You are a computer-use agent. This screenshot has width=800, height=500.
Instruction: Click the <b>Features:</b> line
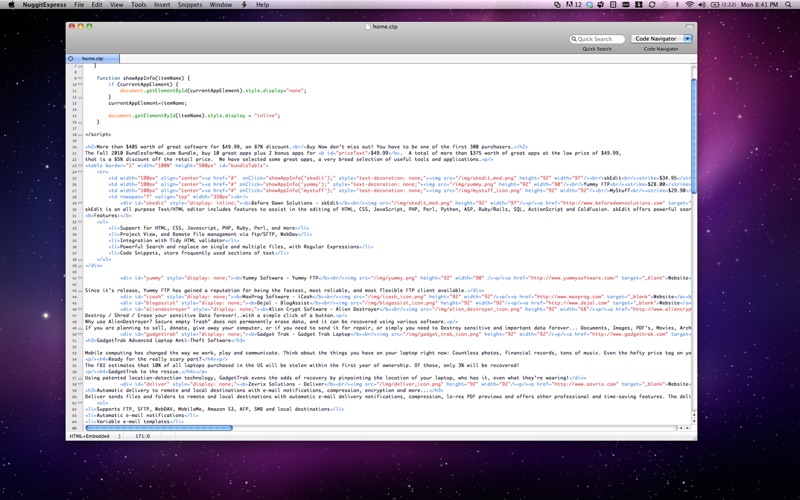[x=108, y=215]
